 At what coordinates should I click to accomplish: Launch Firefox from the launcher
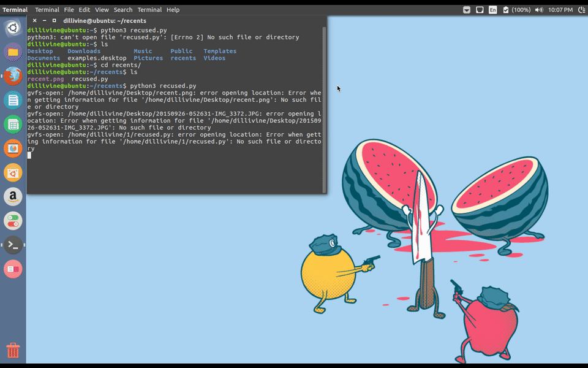[x=13, y=76]
